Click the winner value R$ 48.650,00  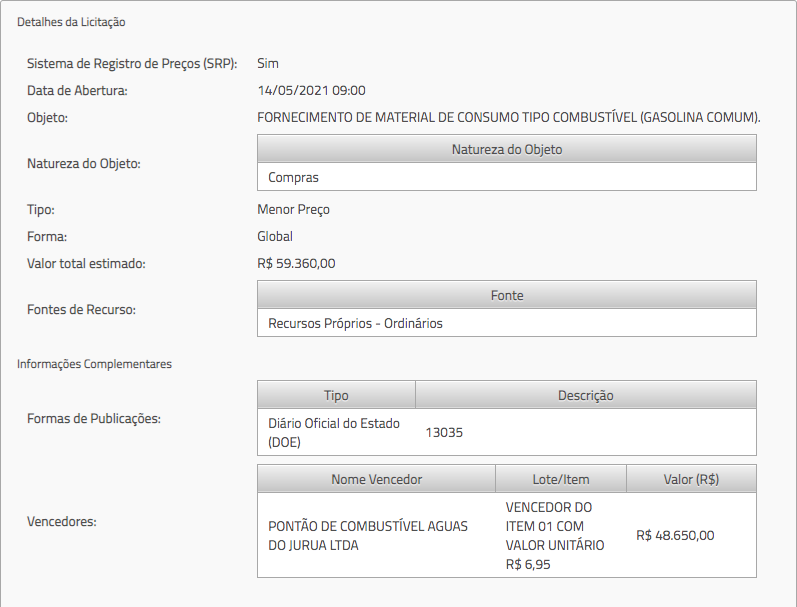point(675,535)
